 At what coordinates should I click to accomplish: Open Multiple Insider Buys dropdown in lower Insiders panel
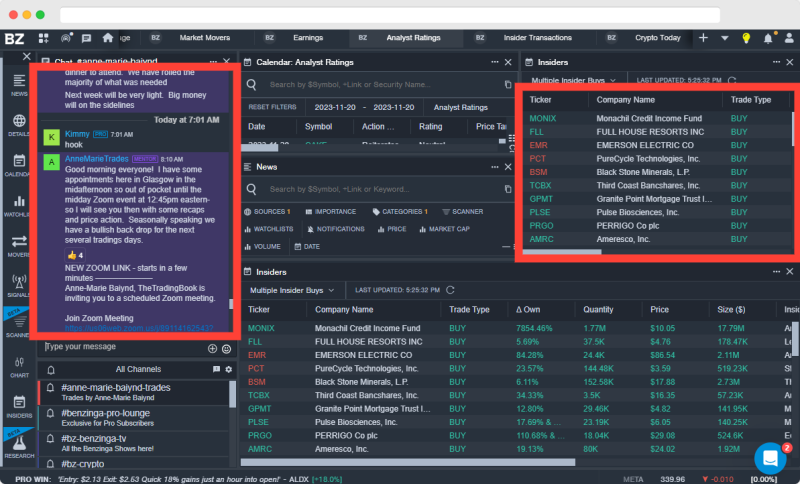click(292, 290)
